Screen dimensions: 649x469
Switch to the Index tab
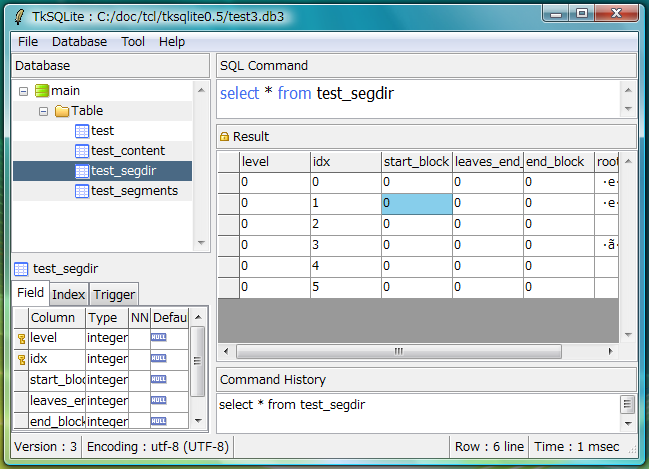pos(68,294)
